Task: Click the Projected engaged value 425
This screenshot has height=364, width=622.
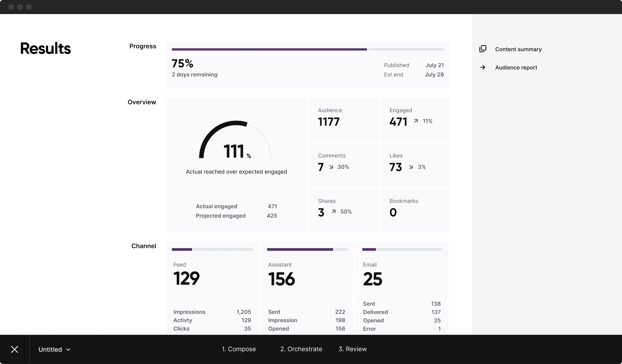Action: pyautogui.click(x=272, y=216)
